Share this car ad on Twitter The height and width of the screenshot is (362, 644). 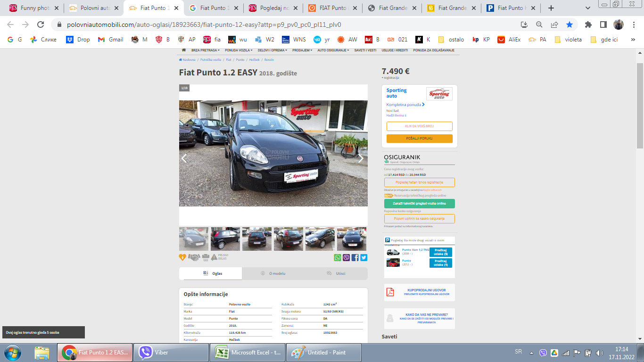pyautogui.click(x=363, y=257)
